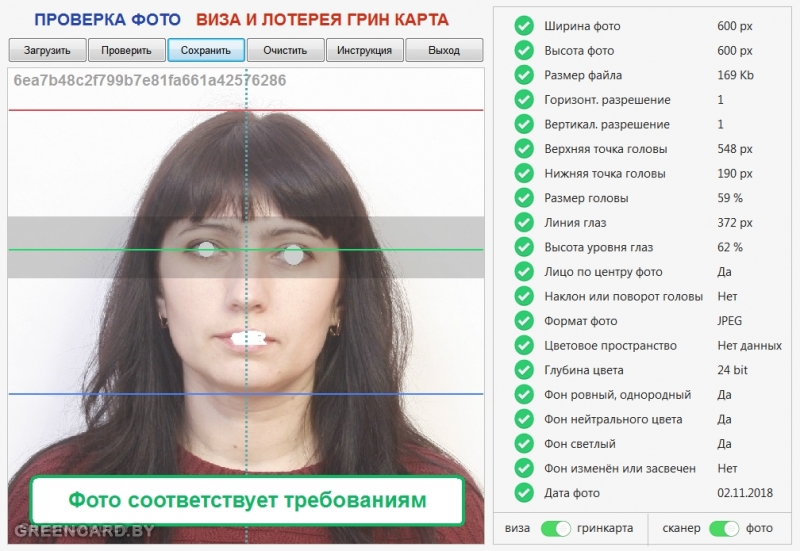Viewport: 800px width, 551px height.
Task: Click green check beside Размер головы
Action: click(524, 197)
